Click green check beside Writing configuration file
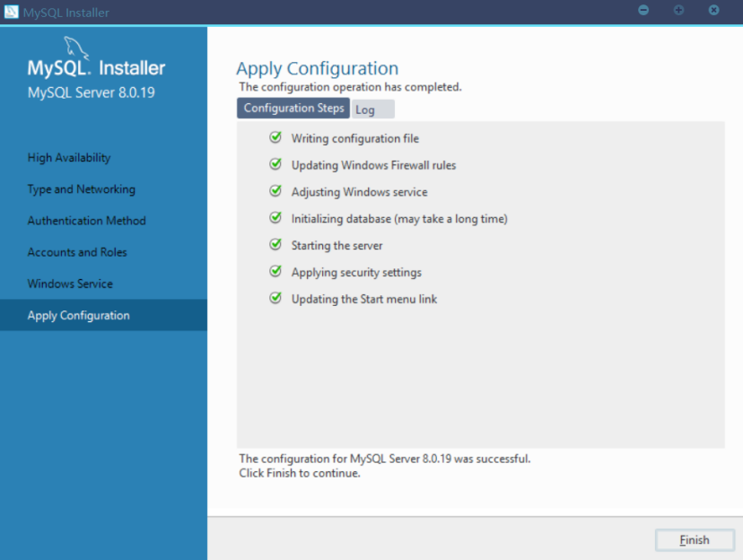743x560 pixels. point(275,137)
